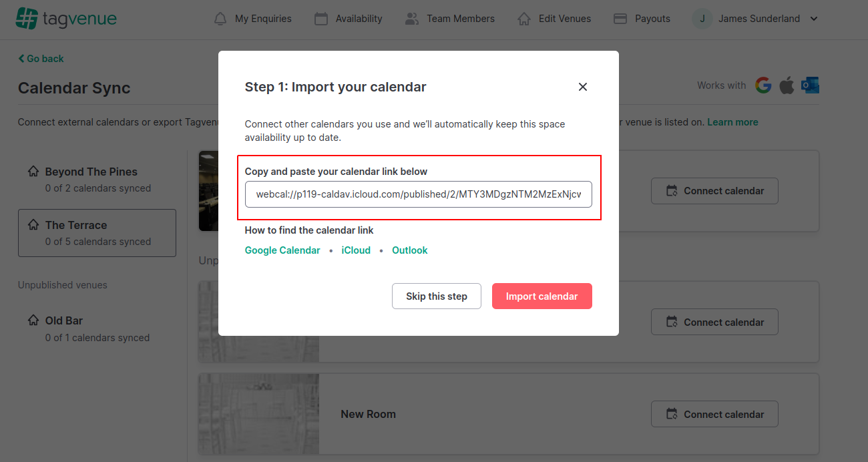Close the import calendar dialog
This screenshot has width=868, height=462.
point(583,87)
